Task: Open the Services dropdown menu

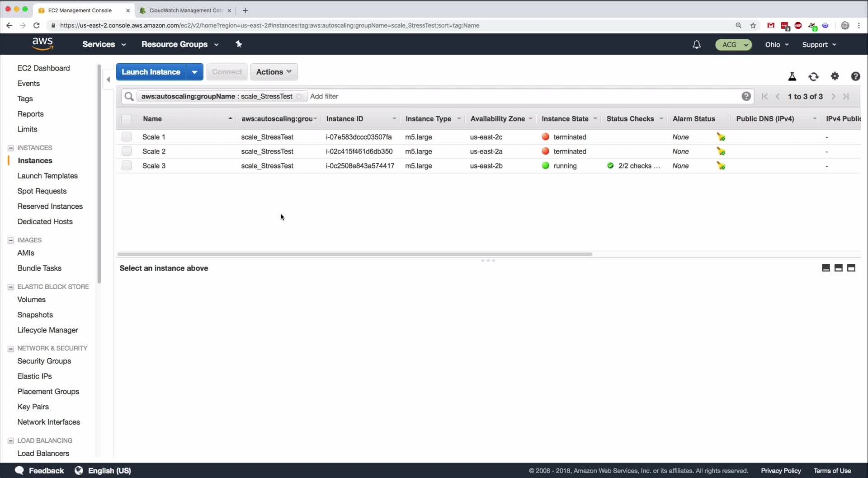Action: click(x=104, y=44)
